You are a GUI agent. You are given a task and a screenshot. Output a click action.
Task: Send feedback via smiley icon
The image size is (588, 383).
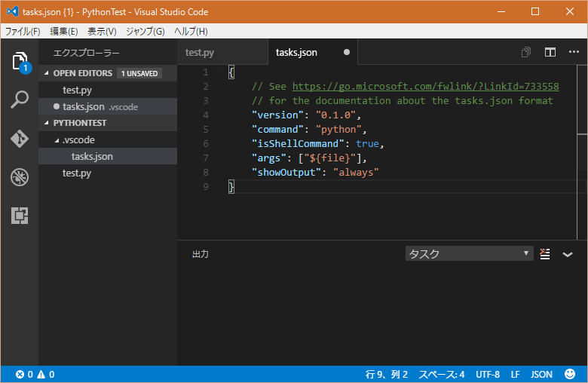(570, 374)
